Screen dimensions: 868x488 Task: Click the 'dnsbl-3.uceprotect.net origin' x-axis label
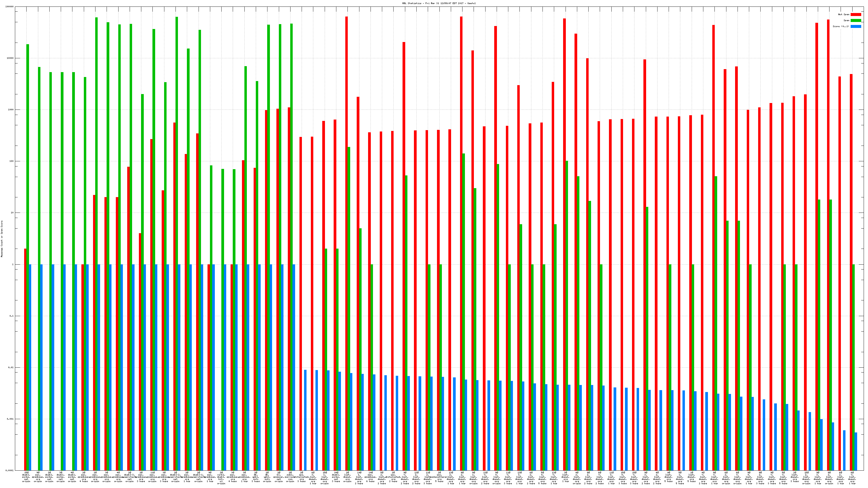pyautogui.click(x=129, y=477)
